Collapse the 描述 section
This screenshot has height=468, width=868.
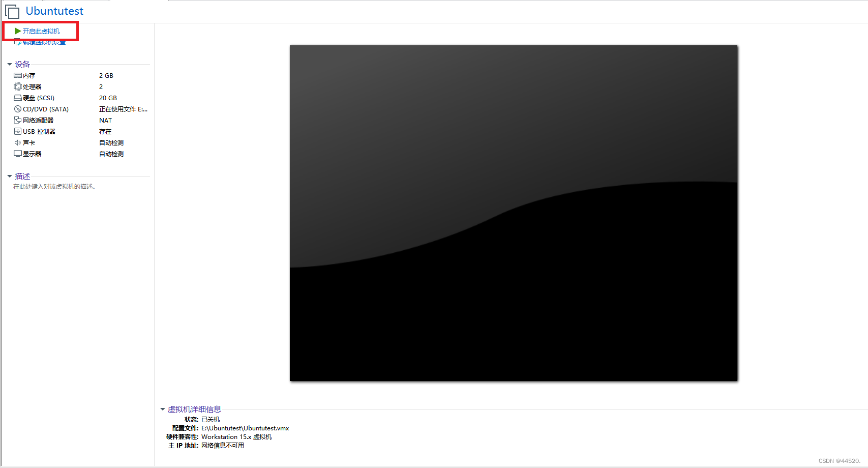10,177
